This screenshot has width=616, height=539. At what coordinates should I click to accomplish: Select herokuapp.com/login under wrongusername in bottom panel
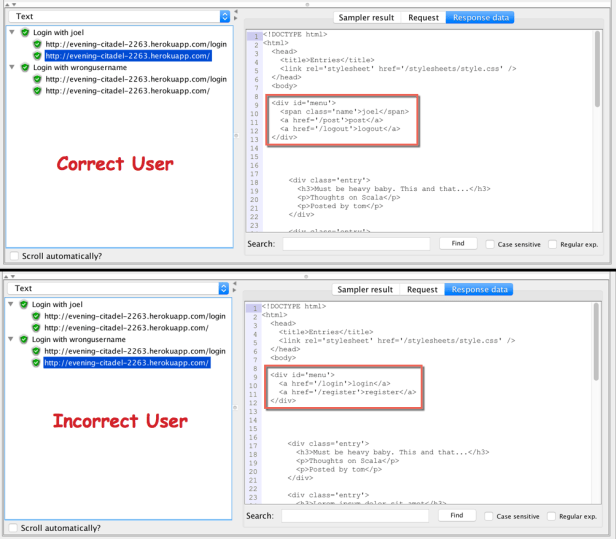click(135, 351)
